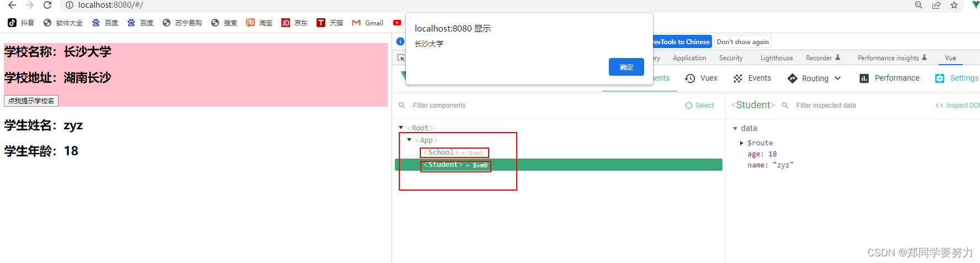Go back with the browser back arrow
Viewport: 980px width, 263px height.
coord(12,5)
